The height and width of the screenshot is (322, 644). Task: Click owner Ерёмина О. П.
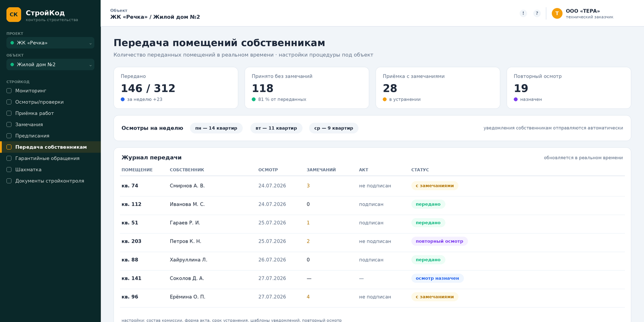point(188,297)
